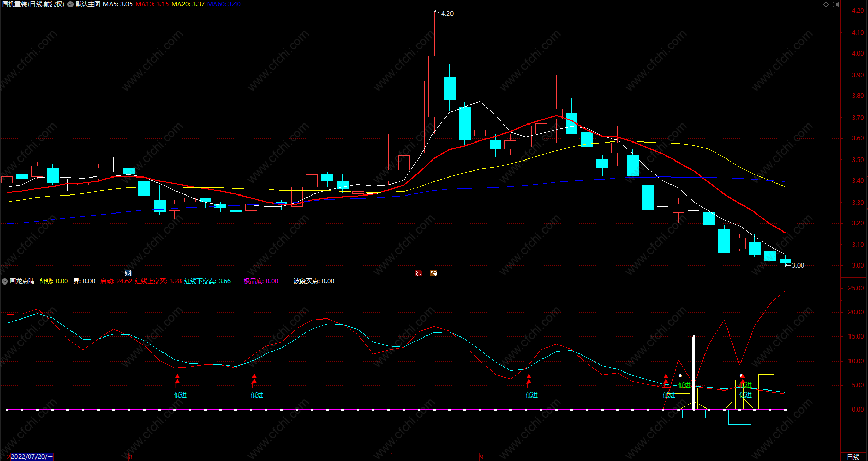This screenshot has width=868, height=461.
Task: Click the stock title 国机重装(日线,前复权)
Action: (33, 4)
